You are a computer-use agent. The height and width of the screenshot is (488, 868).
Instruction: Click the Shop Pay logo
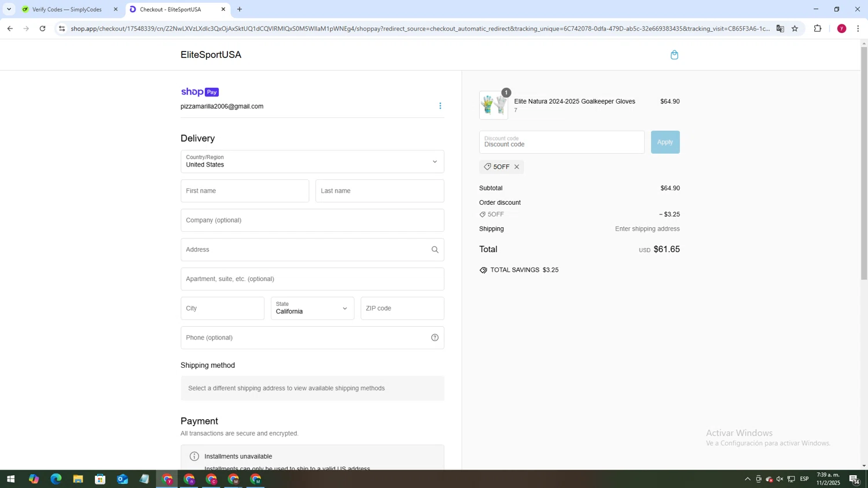[x=200, y=92]
